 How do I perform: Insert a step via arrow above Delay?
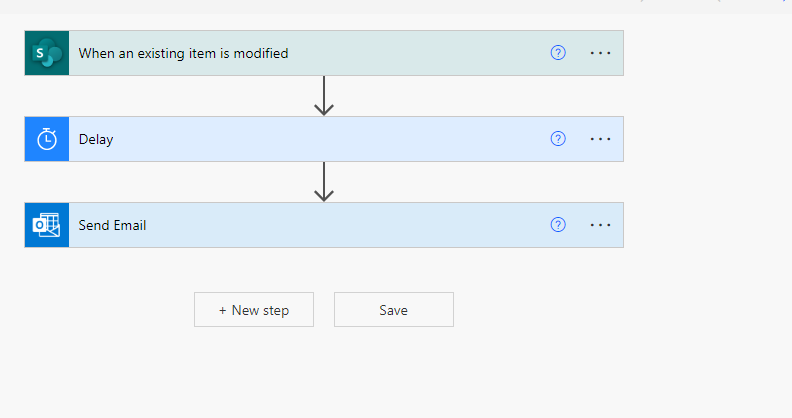[x=324, y=96]
